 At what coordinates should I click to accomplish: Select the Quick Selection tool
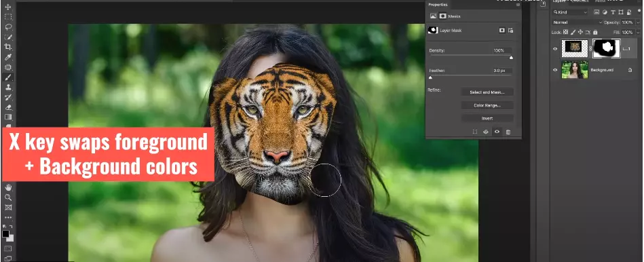pyautogui.click(x=7, y=37)
